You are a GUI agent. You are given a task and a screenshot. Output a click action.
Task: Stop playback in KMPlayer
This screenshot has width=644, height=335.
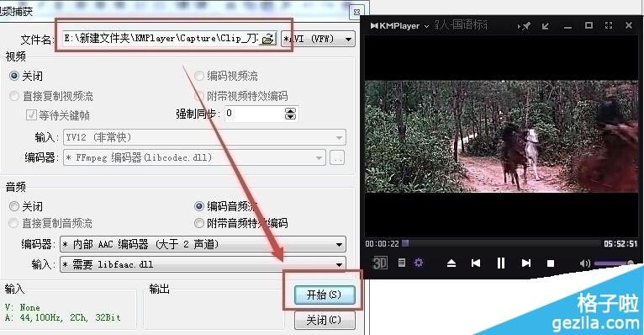click(551, 263)
